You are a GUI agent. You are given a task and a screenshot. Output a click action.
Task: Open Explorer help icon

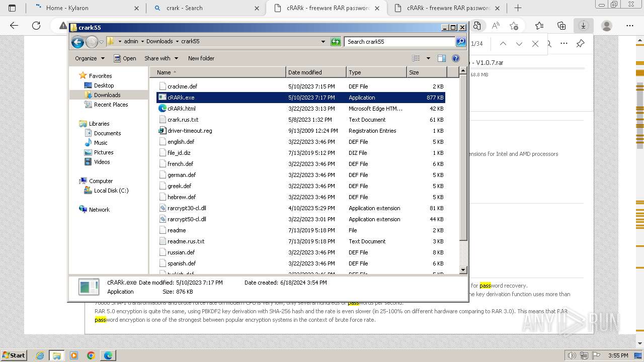pyautogui.click(x=456, y=58)
